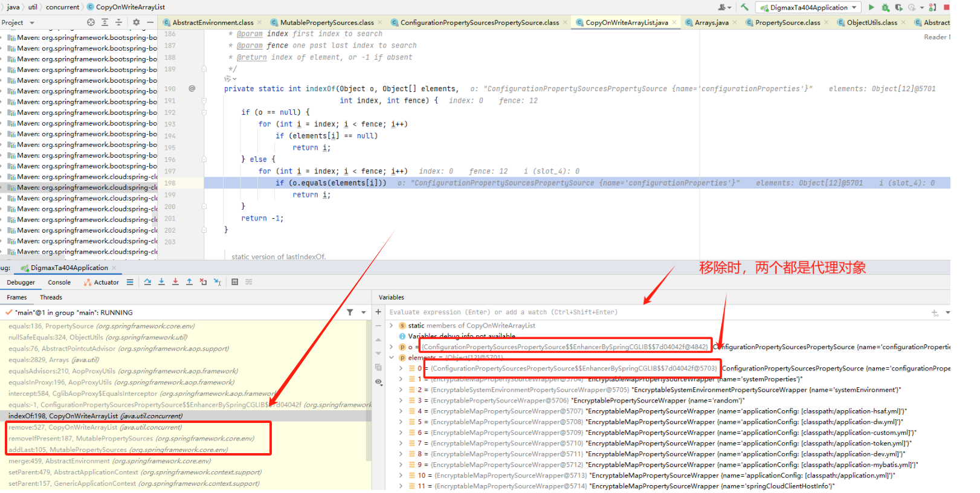Switch to the Debugger tab
Image resolution: width=980 pixels, height=493 pixels.
[21, 282]
